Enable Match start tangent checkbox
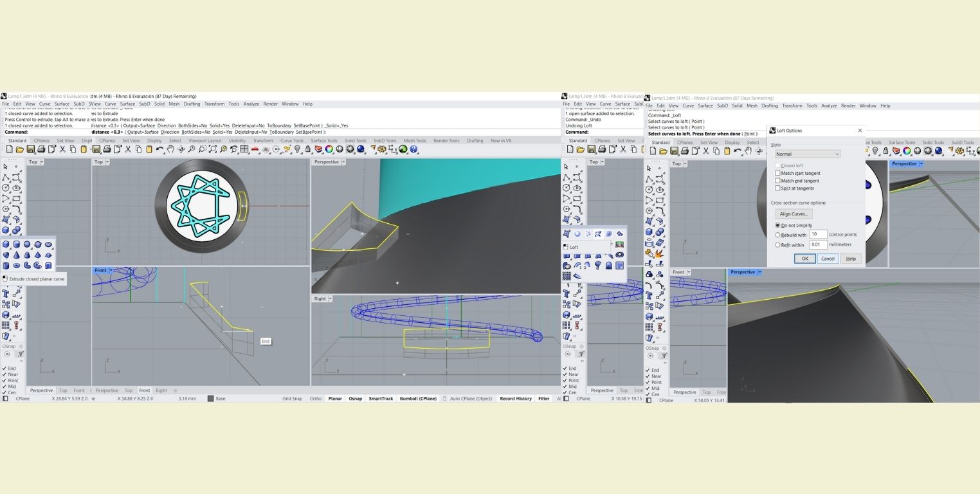The height and width of the screenshot is (494, 980). [x=777, y=173]
